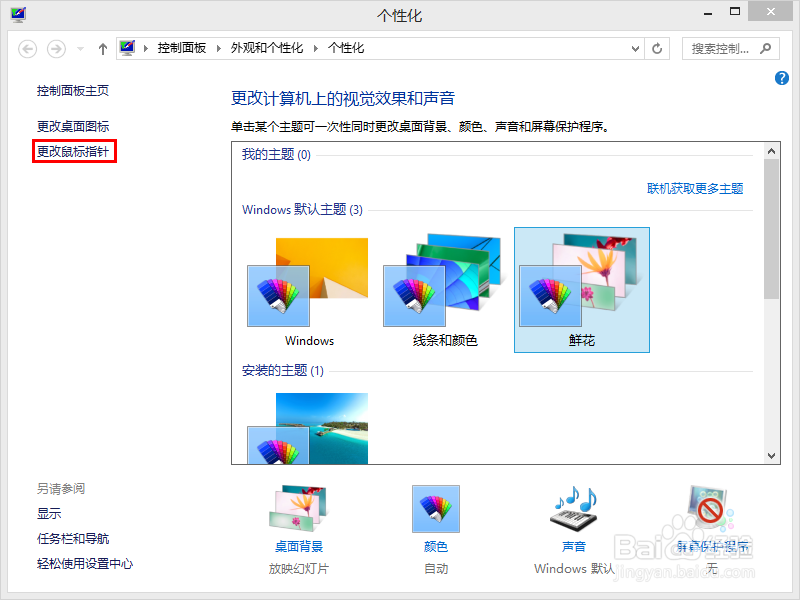
Task: Click the theme list scroll up arrow
Action: click(771, 151)
